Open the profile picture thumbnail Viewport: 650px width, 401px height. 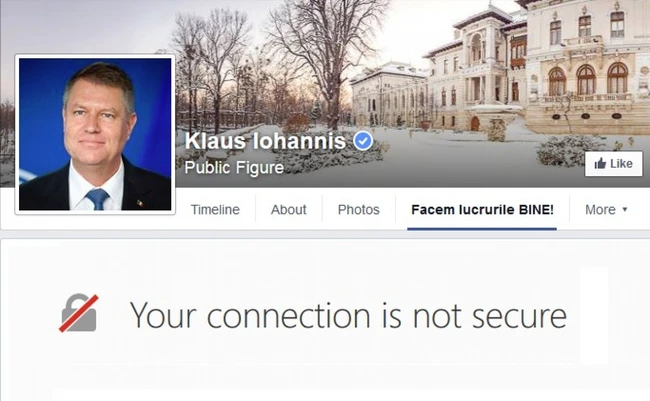[95, 134]
